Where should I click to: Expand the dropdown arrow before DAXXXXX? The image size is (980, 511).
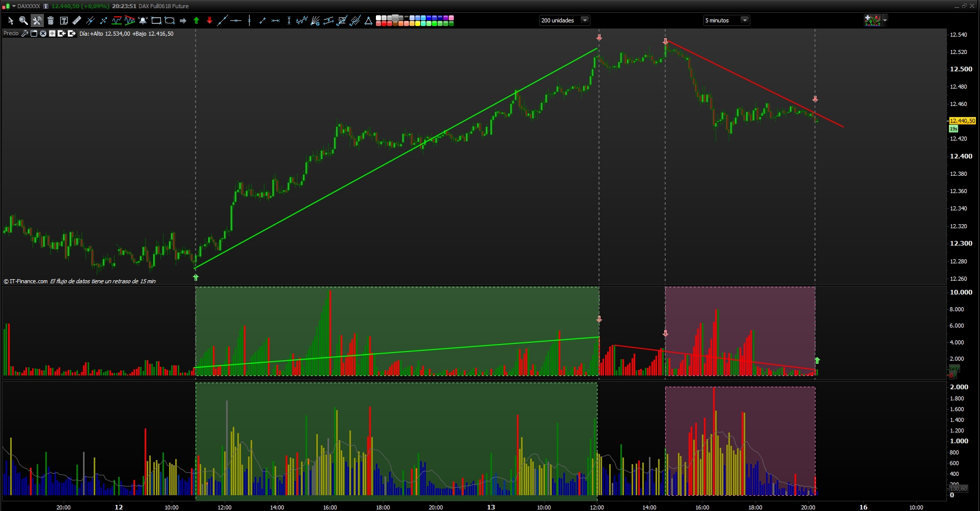click(x=14, y=6)
